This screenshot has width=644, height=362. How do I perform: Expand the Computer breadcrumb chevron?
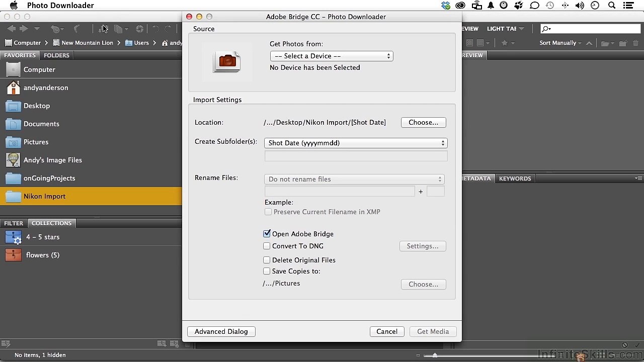pyautogui.click(x=46, y=43)
